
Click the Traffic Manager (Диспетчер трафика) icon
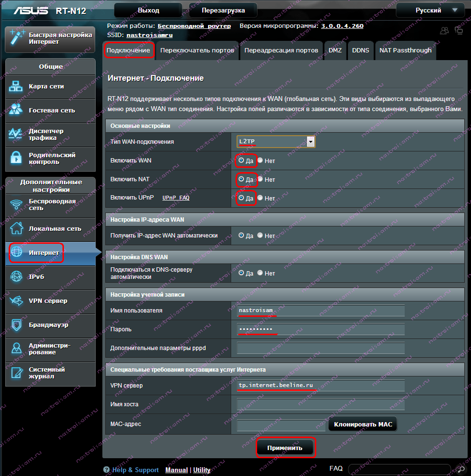tap(16, 134)
